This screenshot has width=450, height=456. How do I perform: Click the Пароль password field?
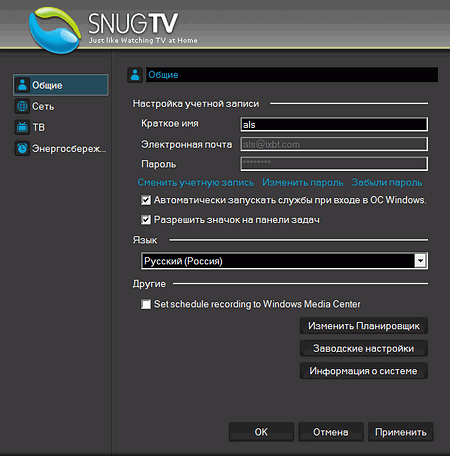334,164
